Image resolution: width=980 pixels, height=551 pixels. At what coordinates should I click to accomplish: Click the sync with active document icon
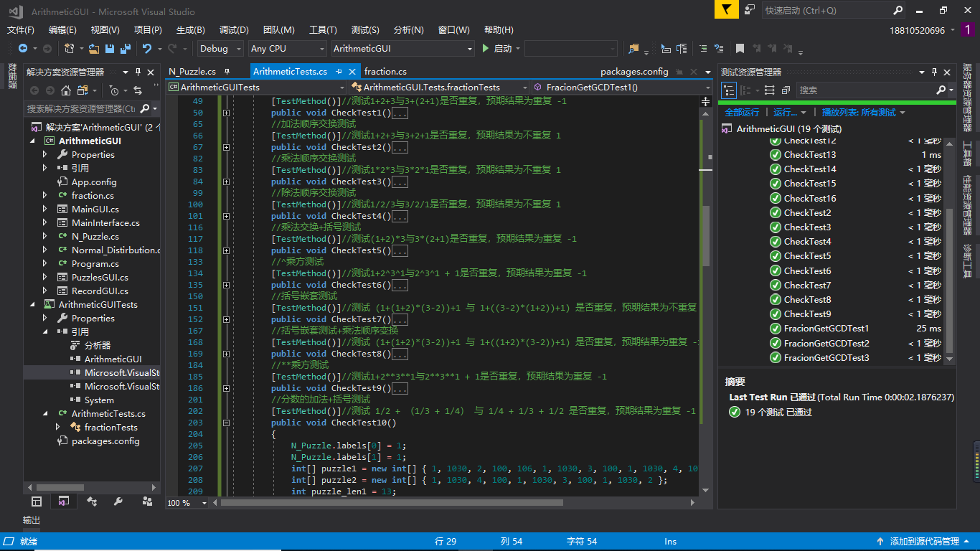coord(138,90)
